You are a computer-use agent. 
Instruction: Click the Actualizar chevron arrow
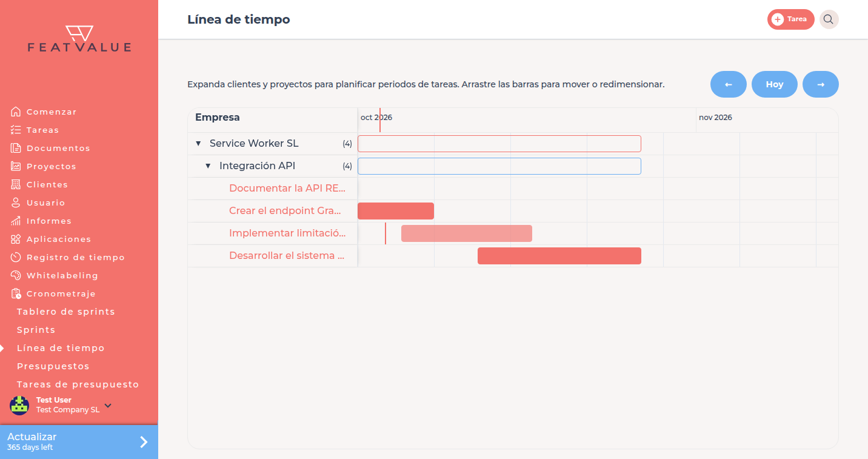point(144,442)
